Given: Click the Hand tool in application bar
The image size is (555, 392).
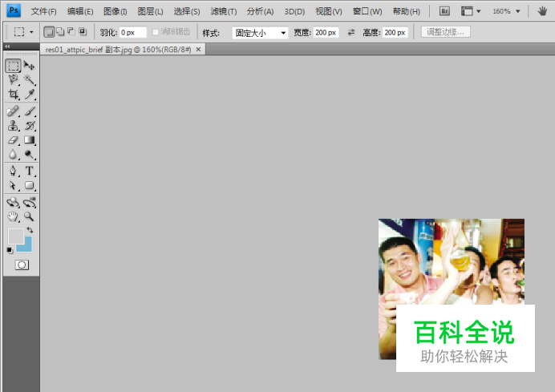Looking at the screenshot, I should 542,11.
